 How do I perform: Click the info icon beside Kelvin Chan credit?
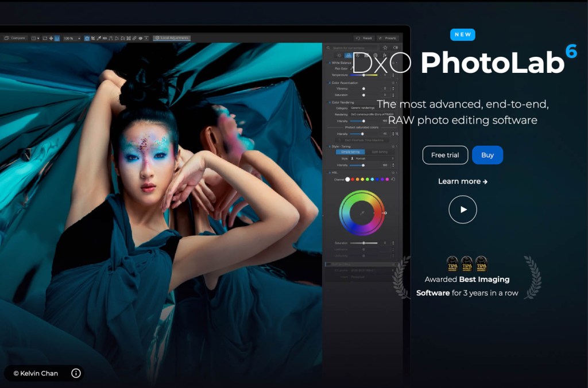click(x=76, y=373)
